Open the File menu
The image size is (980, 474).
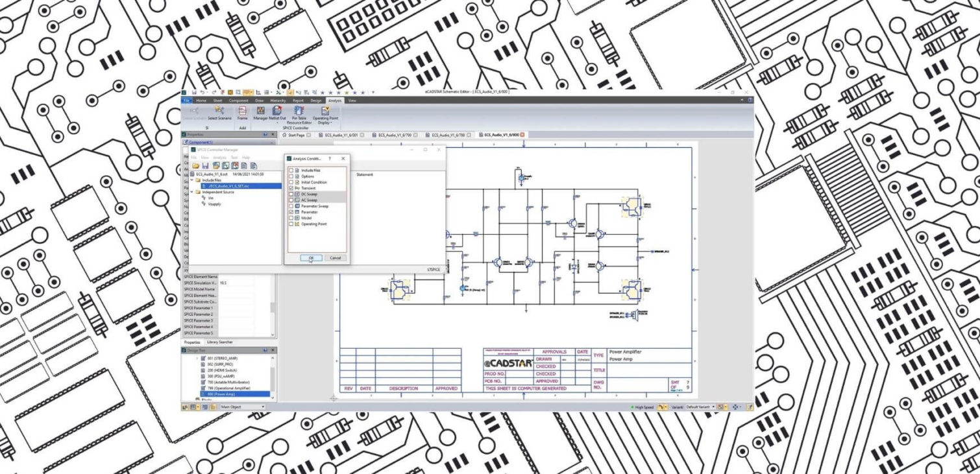[x=186, y=101]
